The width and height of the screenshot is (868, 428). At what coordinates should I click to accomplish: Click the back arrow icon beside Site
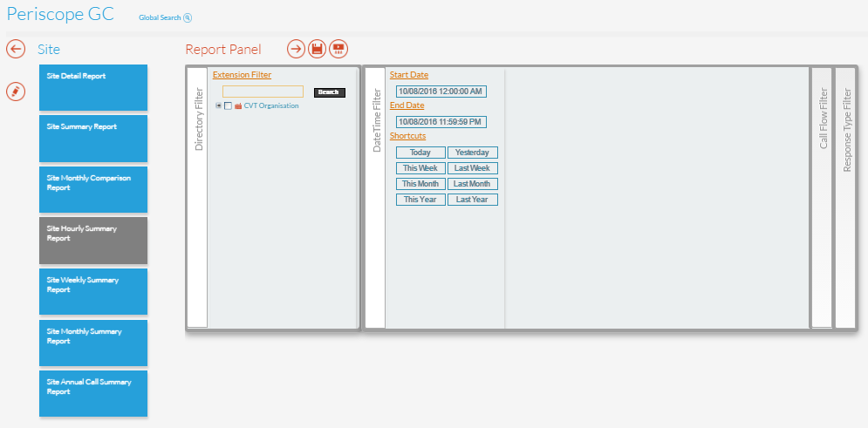point(16,49)
